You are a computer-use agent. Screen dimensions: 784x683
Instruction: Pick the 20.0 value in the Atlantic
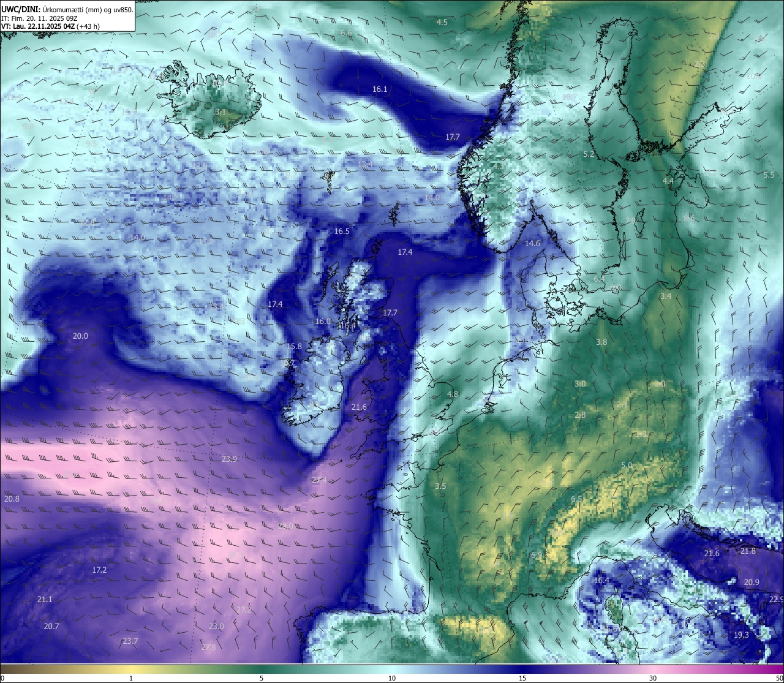point(80,336)
